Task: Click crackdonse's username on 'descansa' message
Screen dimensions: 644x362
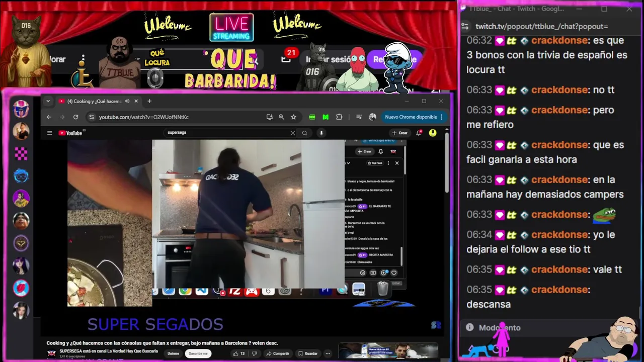Action: click(560, 290)
